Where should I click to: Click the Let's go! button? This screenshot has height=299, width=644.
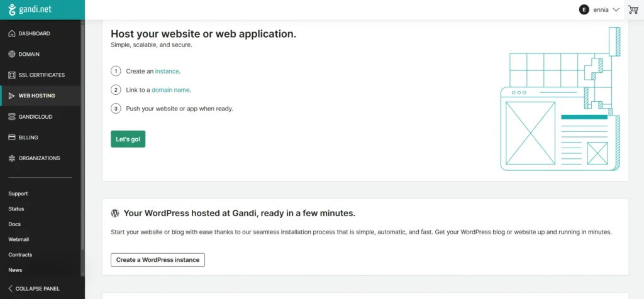coord(128,139)
